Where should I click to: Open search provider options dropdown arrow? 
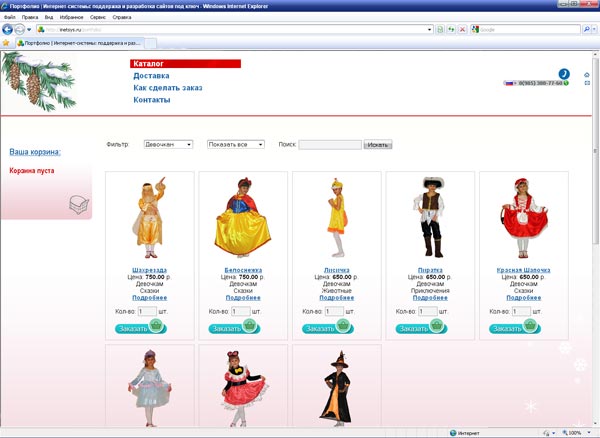tap(594, 29)
